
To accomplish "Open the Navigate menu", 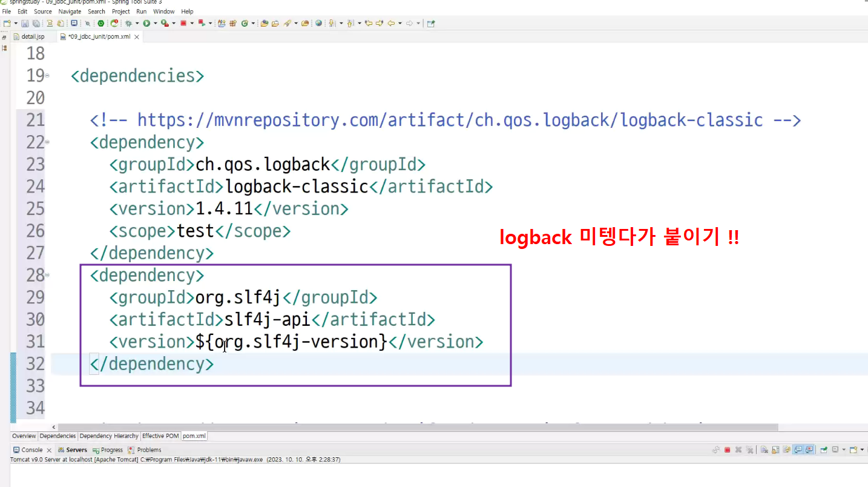I will coord(70,12).
